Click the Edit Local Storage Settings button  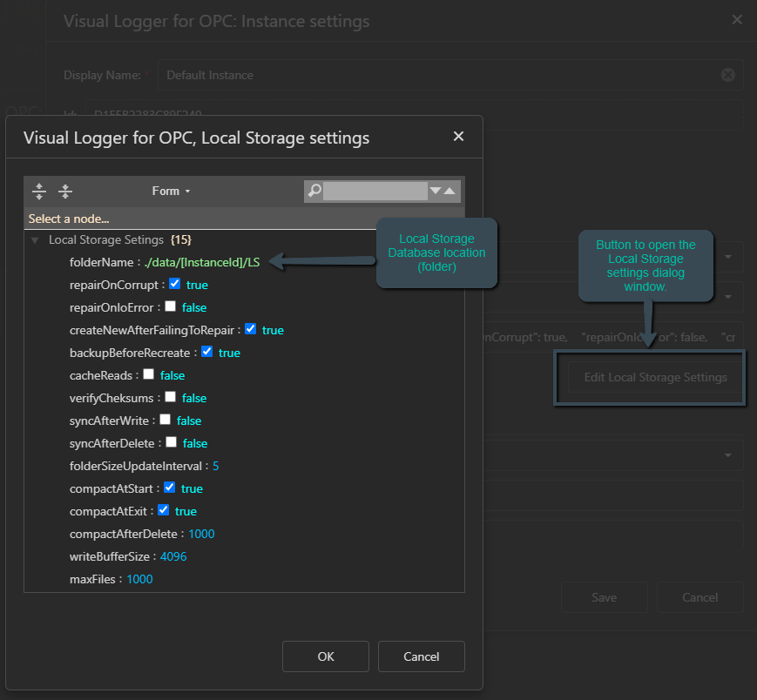655,377
